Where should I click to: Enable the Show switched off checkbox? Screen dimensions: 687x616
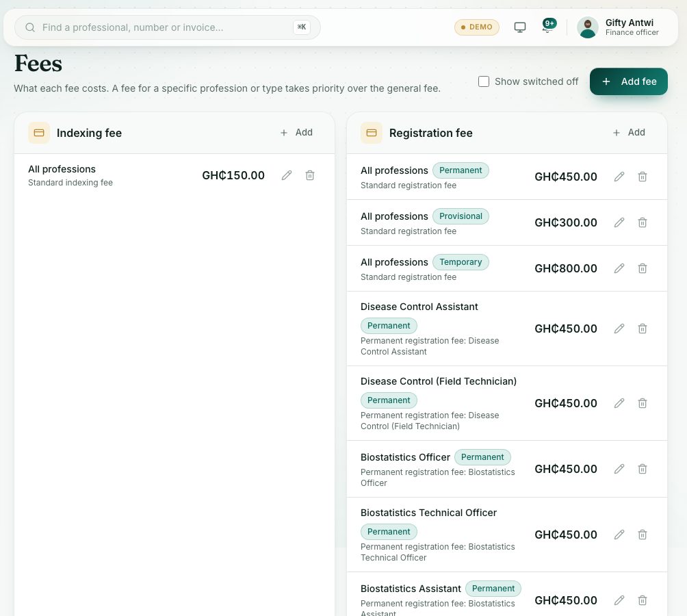pos(484,81)
